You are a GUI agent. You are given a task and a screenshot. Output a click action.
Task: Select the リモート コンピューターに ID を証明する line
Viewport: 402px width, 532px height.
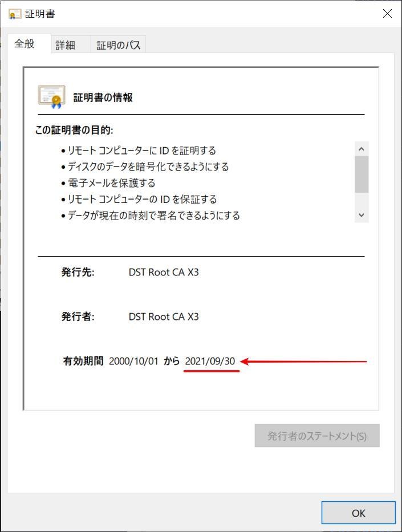point(139,151)
